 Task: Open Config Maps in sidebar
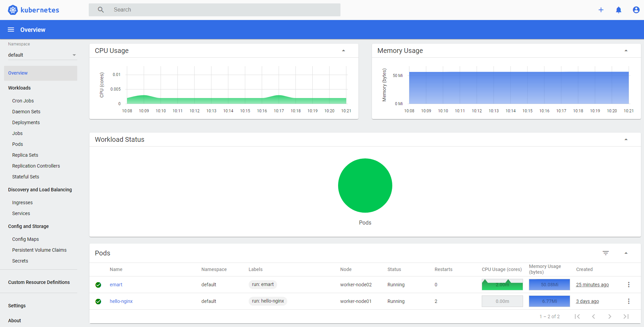[x=25, y=239]
